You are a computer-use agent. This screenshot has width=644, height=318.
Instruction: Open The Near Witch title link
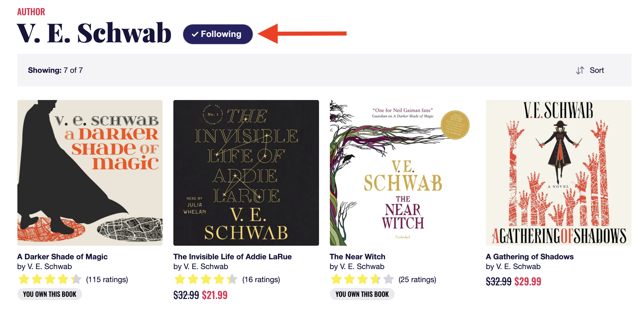click(x=357, y=257)
